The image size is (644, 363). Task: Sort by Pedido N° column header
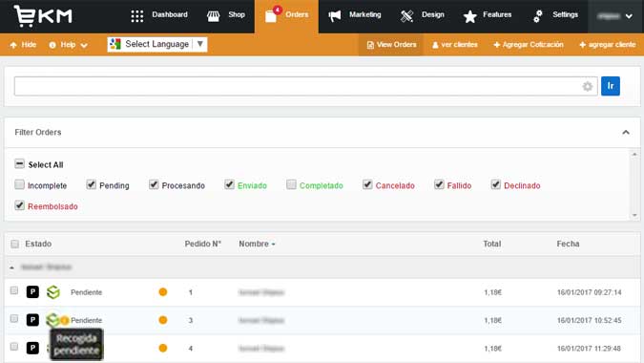pyautogui.click(x=203, y=244)
